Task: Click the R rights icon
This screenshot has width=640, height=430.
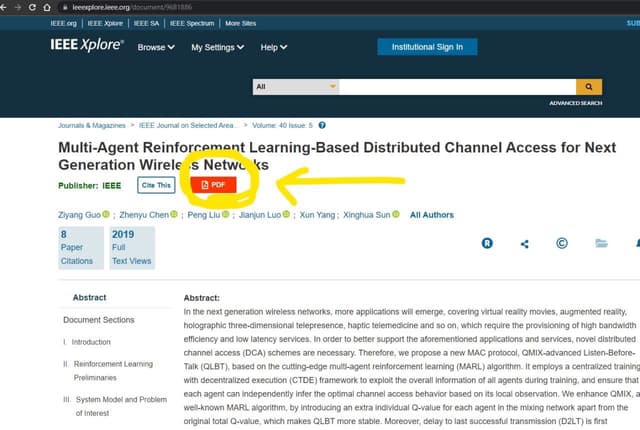Action: [487, 243]
